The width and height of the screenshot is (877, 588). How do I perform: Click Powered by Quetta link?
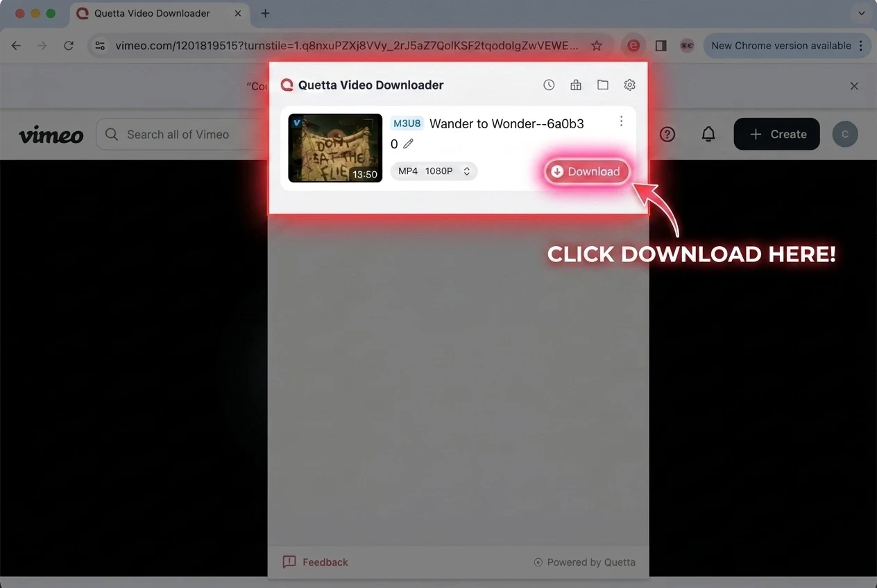[584, 562]
